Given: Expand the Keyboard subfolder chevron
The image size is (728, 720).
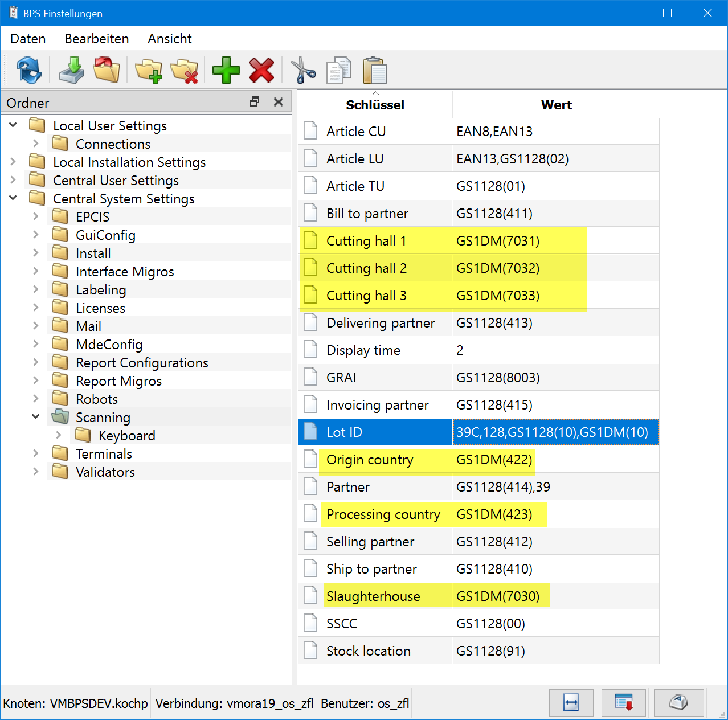Looking at the screenshot, I should click(x=59, y=435).
